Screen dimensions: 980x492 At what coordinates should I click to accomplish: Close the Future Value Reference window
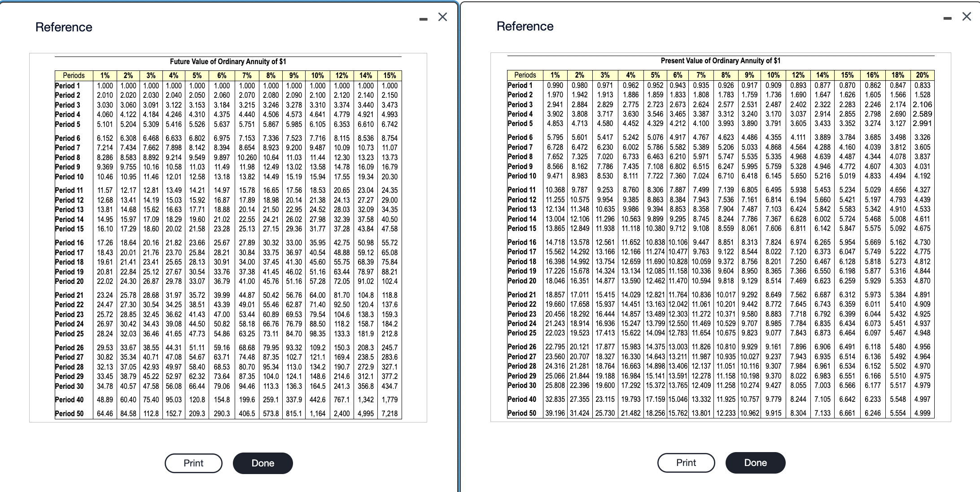click(442, 17)
